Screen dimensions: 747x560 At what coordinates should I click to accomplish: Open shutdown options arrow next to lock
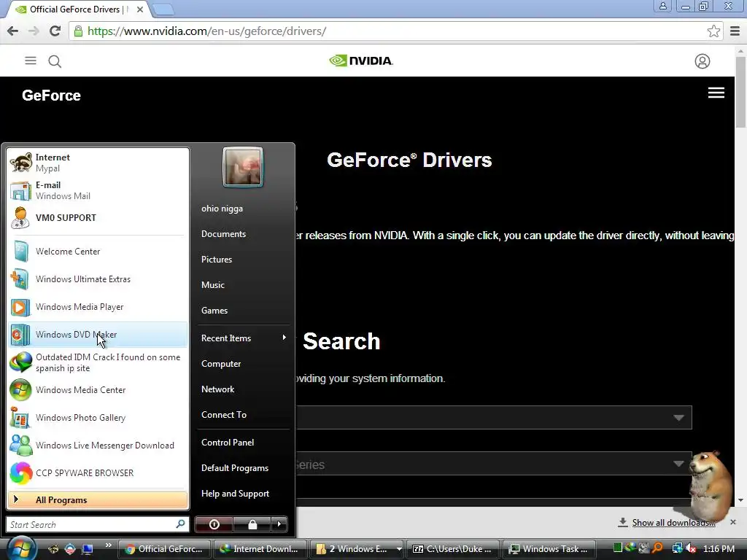tap(279, 524)
